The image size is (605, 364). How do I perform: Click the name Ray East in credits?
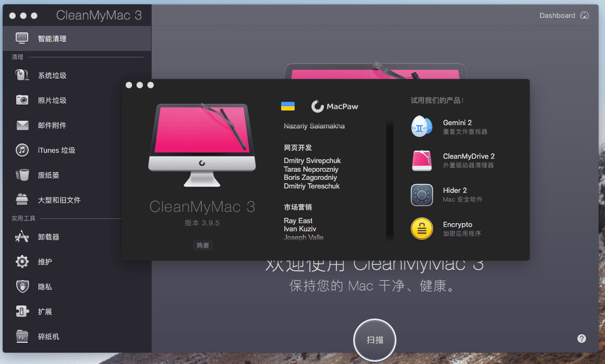coord(298,221)
